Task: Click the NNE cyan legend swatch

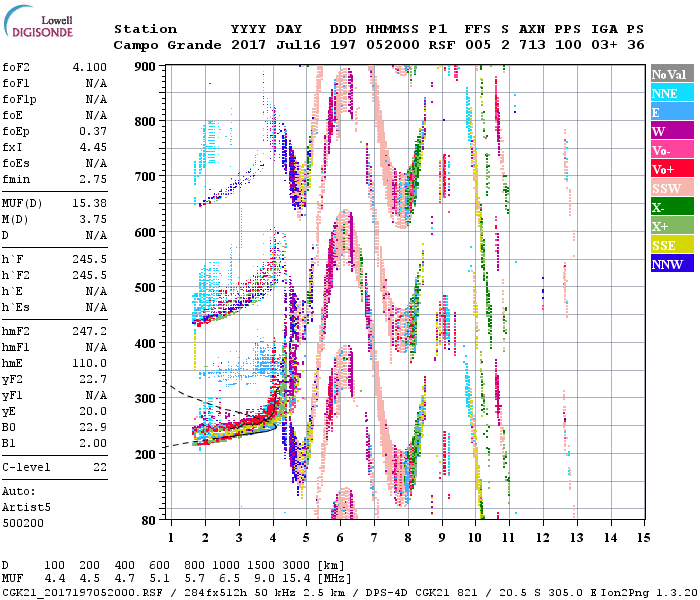Action: [671, 93]
